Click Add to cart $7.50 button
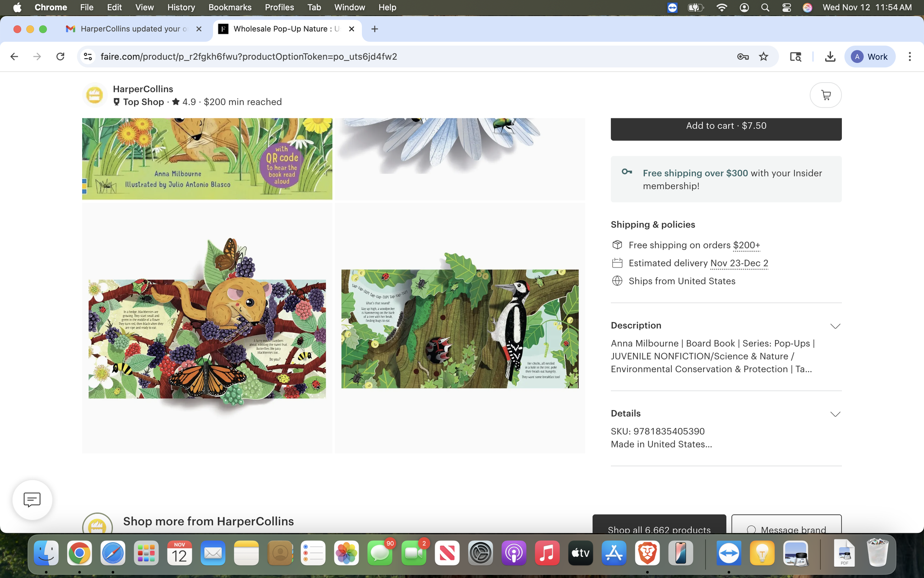 pos(726,126)
